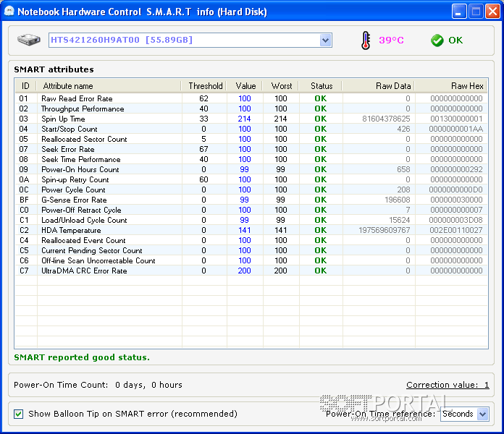Click the green OK checkmark icon
Screen dimensions: 504x434
(437, 41)
